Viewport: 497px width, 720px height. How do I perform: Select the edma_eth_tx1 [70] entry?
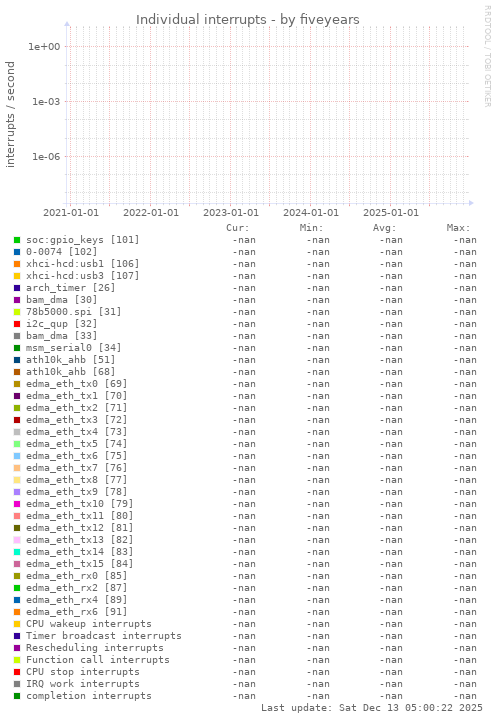[76, 395]
